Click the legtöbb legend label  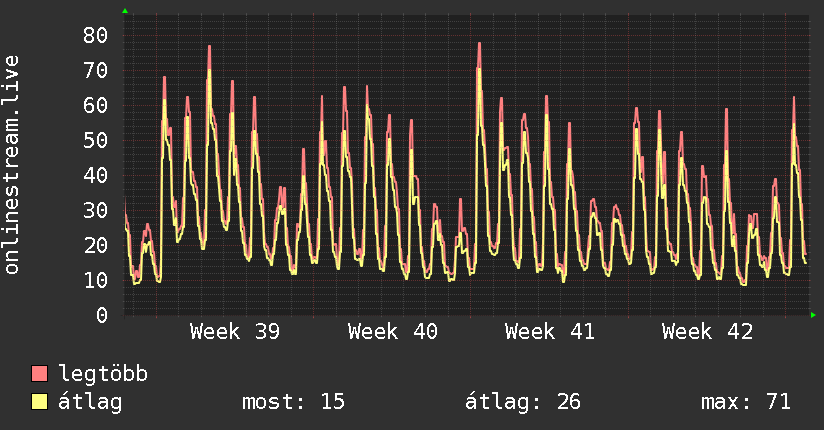point(103,374)
